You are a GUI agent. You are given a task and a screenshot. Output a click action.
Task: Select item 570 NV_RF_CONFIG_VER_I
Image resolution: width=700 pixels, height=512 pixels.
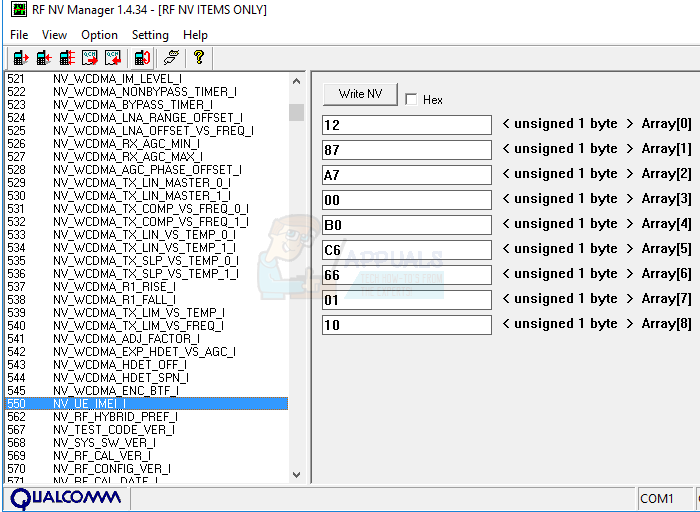point(146,468)
